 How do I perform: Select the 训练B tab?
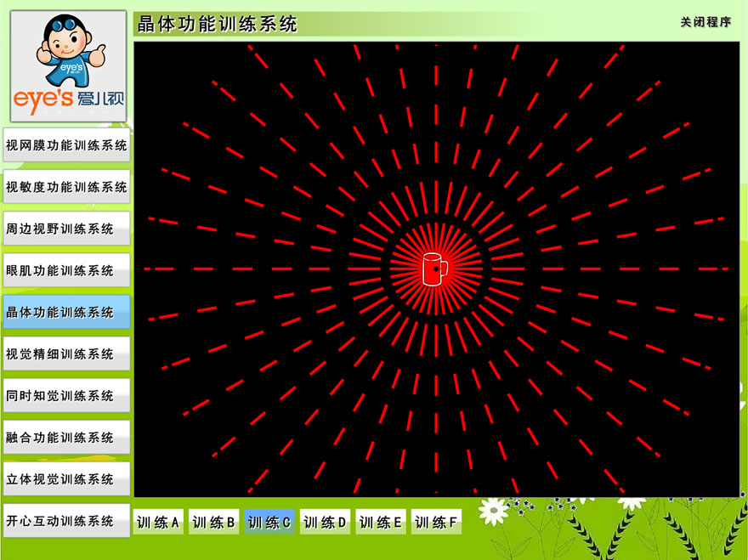(x=213, y=522)
